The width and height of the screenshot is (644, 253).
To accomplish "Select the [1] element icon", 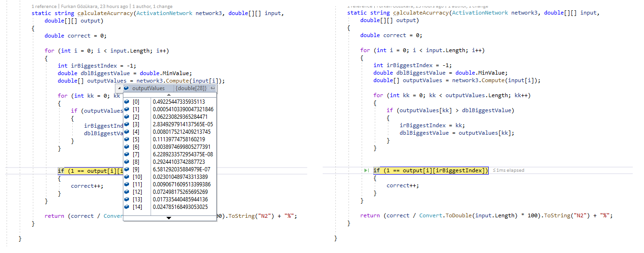I will [x=127, y=109].
